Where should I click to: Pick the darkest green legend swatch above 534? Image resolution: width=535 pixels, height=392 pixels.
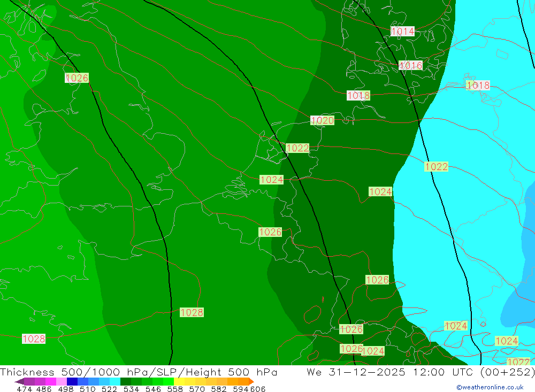pyautogui.click(x=126, y=381)
